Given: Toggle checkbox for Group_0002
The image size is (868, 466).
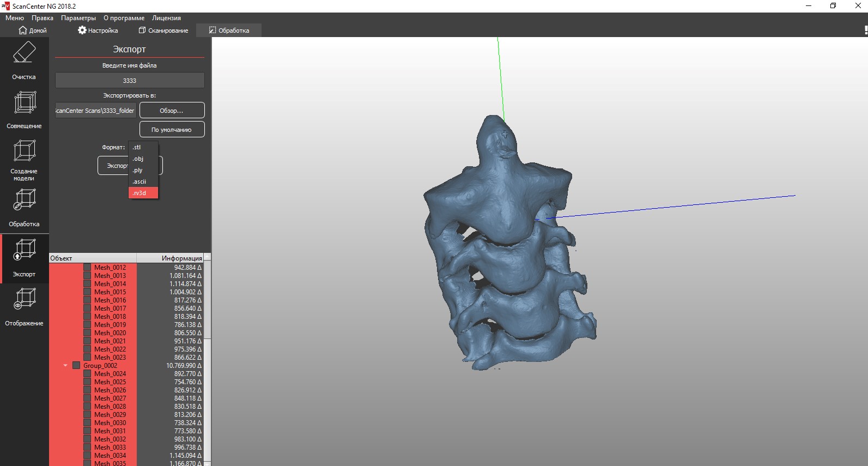Looking at the screenshot, I should pos(76,366).
